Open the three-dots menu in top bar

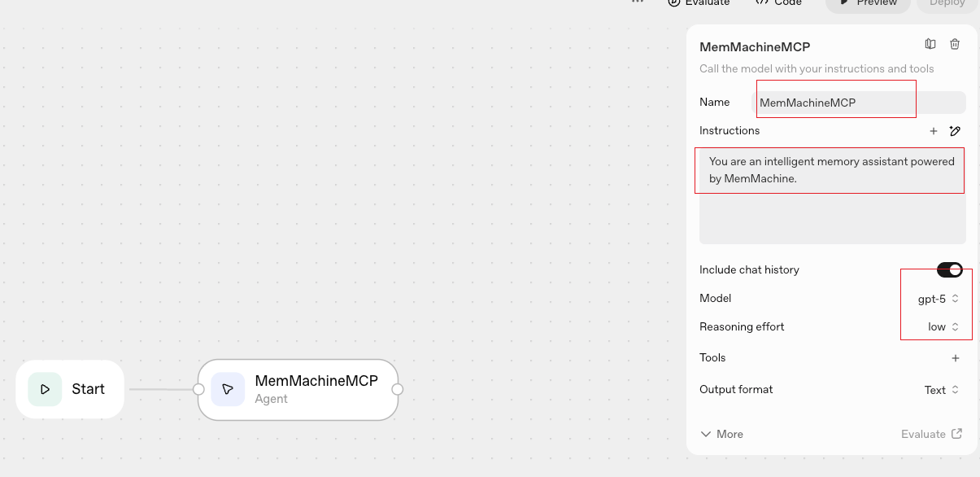point(638,2)
